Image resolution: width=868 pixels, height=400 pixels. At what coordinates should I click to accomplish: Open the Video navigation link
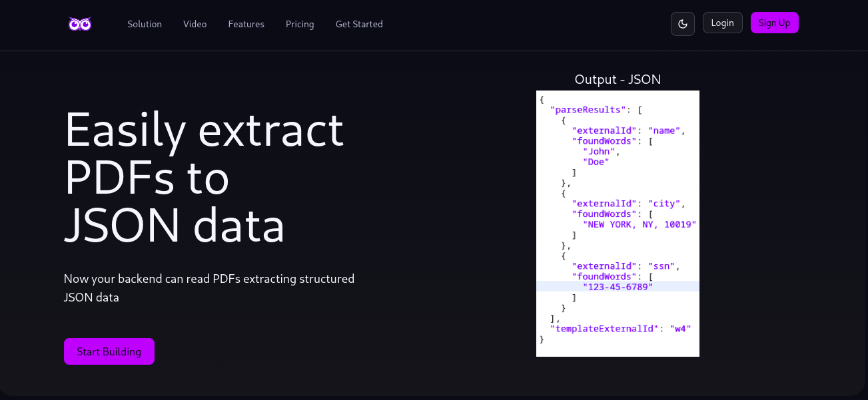(x=195, y=24)
